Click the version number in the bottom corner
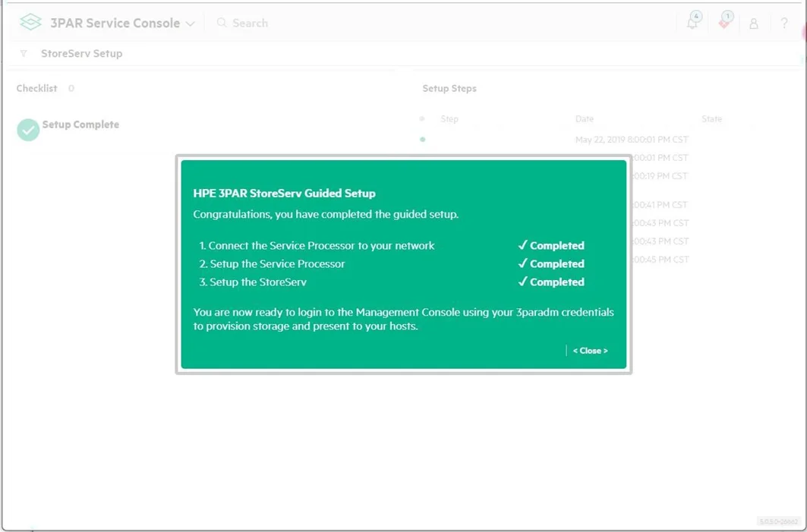 click(x=779, y=521)
